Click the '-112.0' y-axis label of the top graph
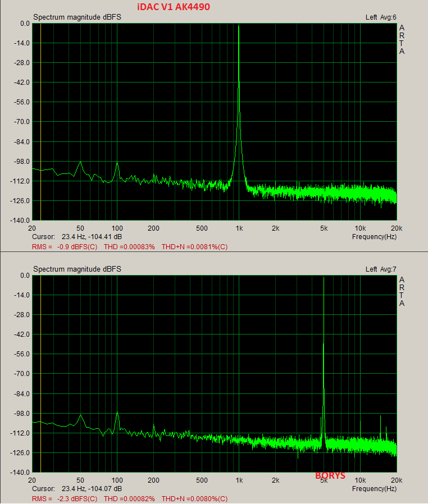The width and height of the screenshot is (428, 504). click(x=20, y=181)
